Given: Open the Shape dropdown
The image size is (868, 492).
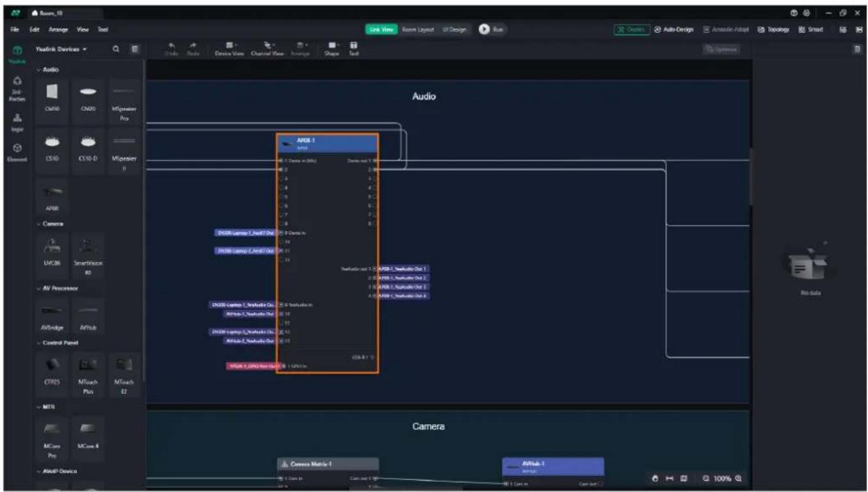Looking at the screenshot, I should pos(333,49).
